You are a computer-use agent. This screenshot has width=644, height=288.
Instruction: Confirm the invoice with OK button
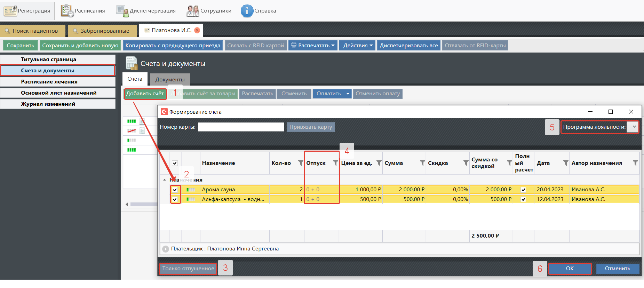[570, 269]
